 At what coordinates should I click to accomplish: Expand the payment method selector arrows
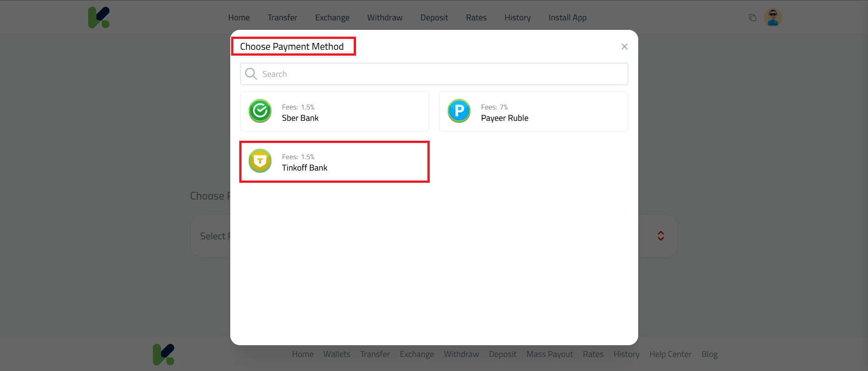tap(660, 236)
